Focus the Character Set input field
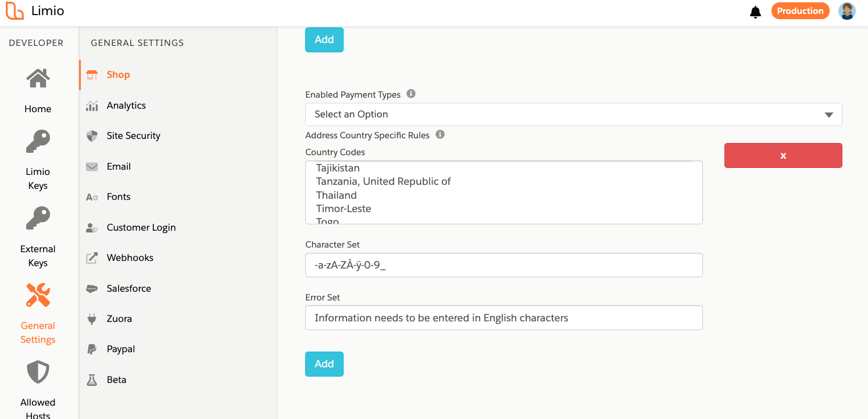Image resolution: width=868 pixels, height=419 pixels. (x=503, y=265)
